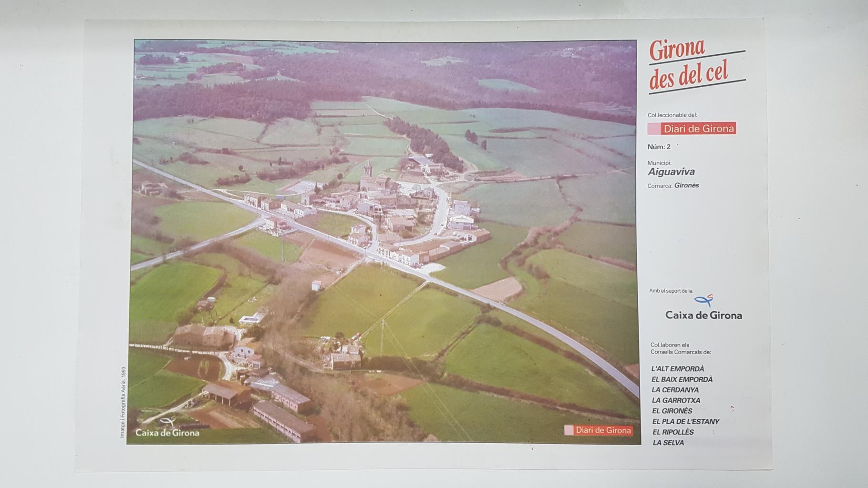This screenshot has width=868, height=488.
Task: Click the vertical 'Imatge i Fotografia Aèria, 1993' credit
Action: point(123,402)
